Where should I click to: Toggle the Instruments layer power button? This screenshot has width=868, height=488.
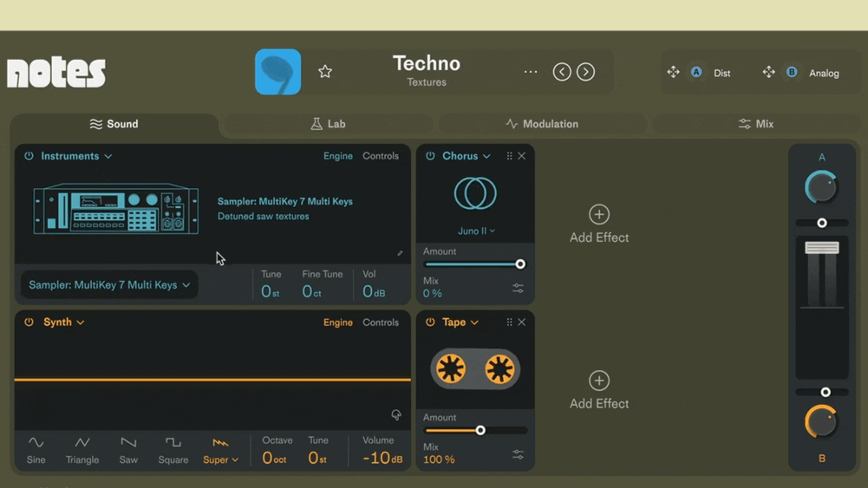pos(29,156)
